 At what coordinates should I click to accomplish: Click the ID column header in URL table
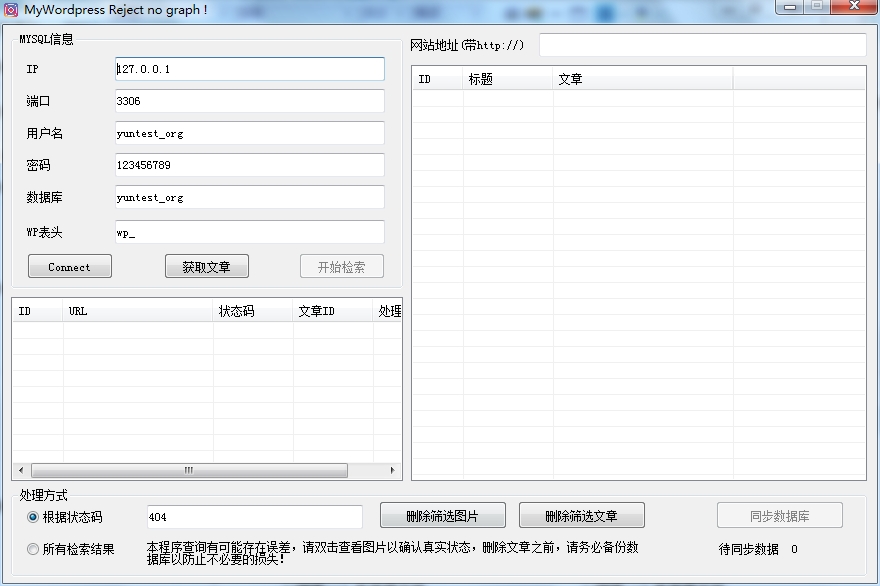(x=38, y=311)
